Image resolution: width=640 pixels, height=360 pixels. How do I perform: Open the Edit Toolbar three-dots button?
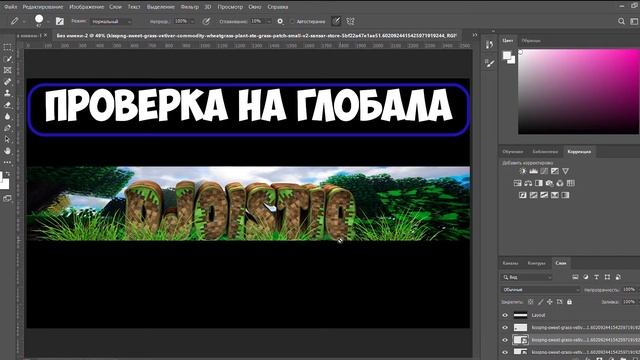[x=7, y=162]
